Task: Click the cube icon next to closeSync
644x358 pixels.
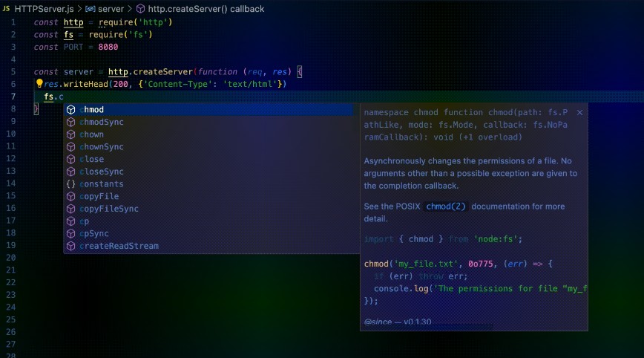Action: [x=70, y=172]
